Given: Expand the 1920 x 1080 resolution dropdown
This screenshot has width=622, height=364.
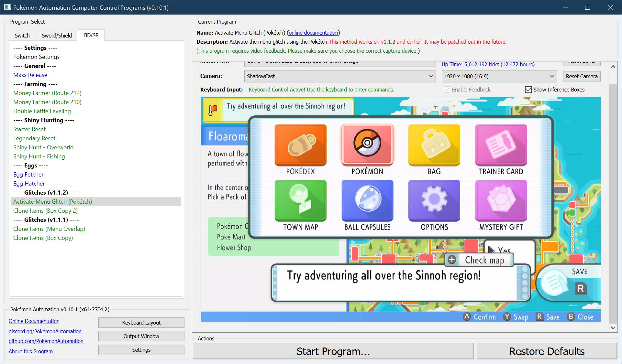Looking at the screenshot, I should click(x=499, y=76).
